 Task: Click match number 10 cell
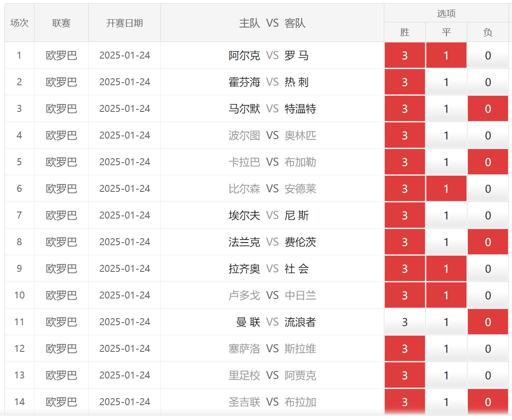(x=19, y=295)
